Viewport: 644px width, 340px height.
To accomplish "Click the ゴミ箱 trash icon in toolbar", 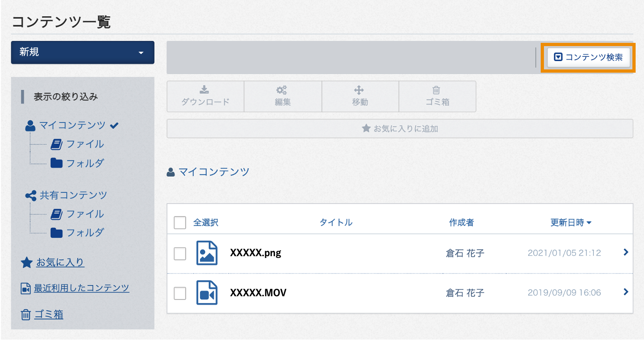I will point(436,90).
